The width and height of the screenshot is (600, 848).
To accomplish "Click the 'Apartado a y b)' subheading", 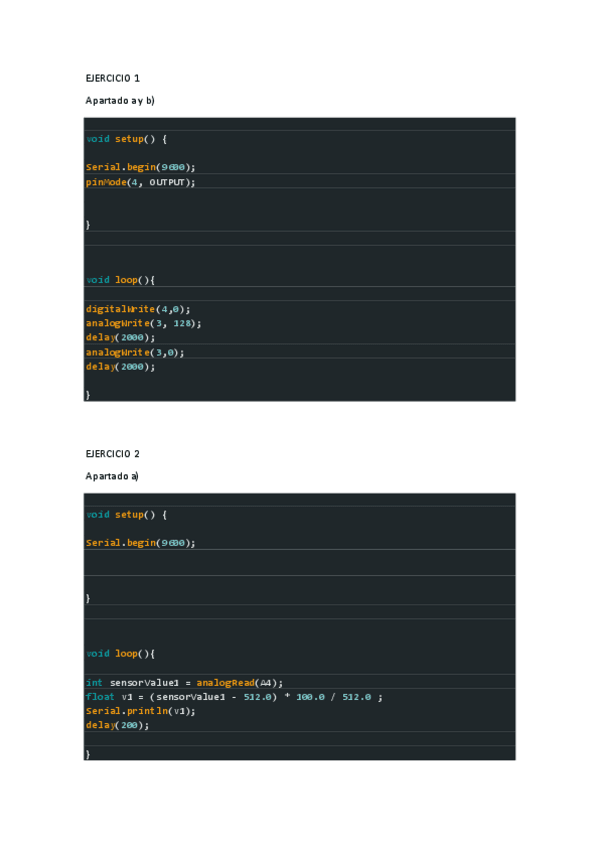I will 120,100.
